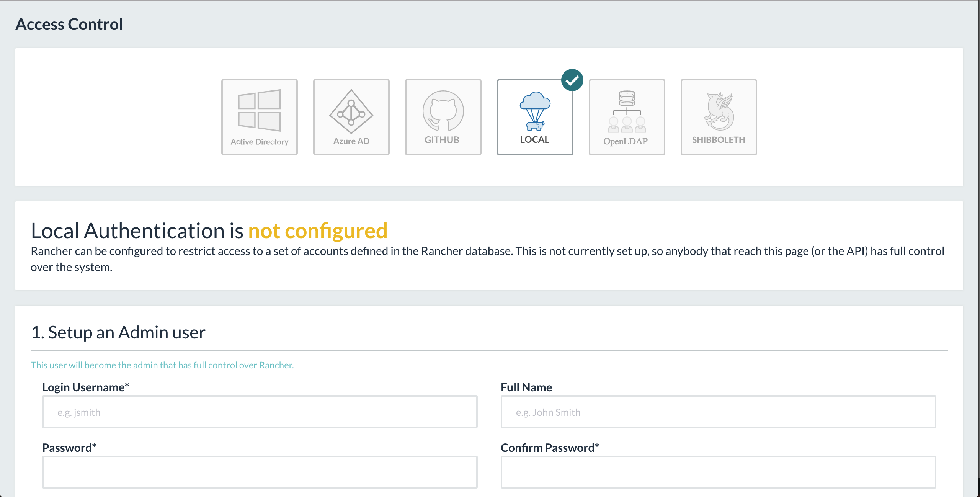Click the Rancher database description paragraph
Viewport: 980px width, 497px height.
pyautogui.click(x=487, y=259)
